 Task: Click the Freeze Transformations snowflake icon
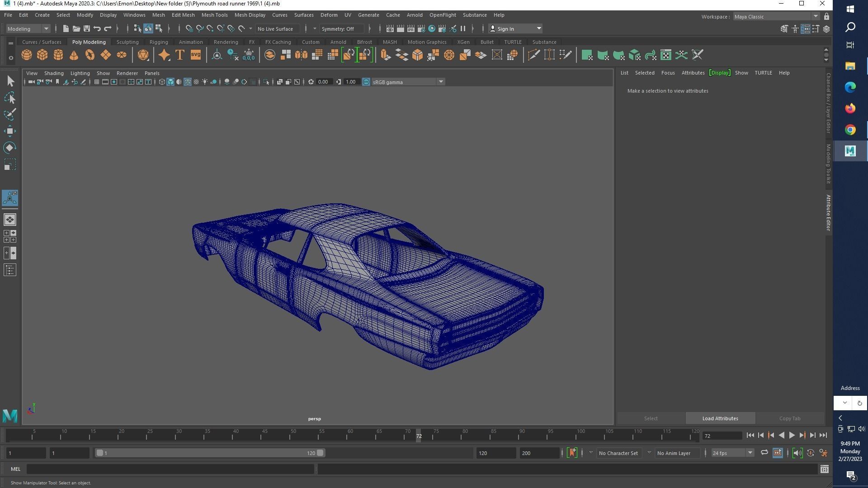249,55
